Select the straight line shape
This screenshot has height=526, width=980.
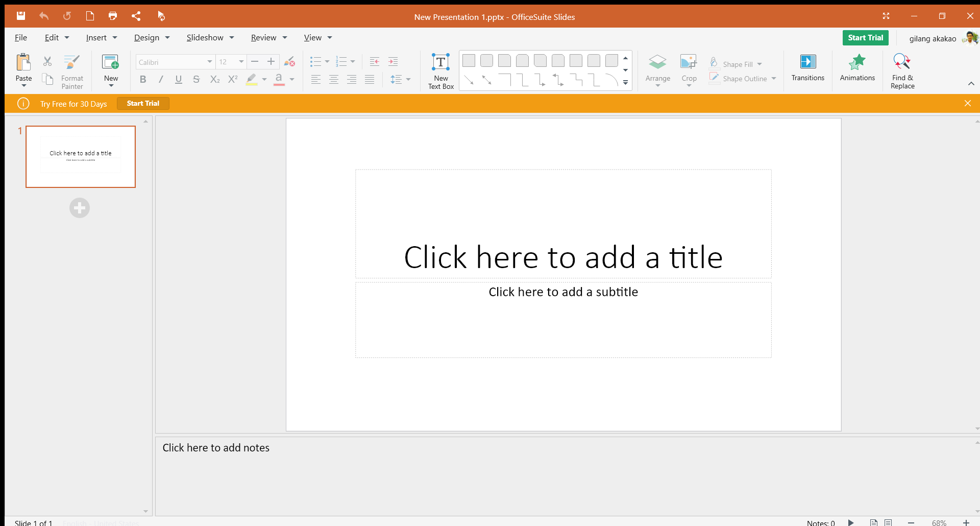[469, 80]
